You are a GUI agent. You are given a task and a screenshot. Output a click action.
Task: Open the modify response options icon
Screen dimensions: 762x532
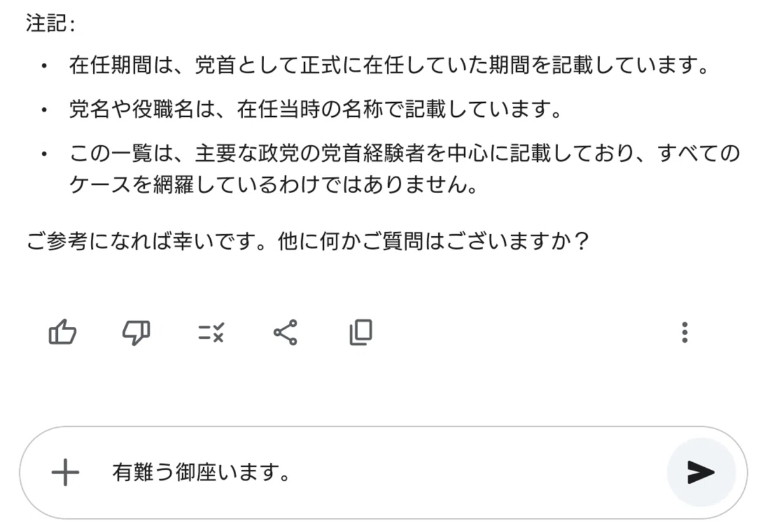(x=211, y=332)
